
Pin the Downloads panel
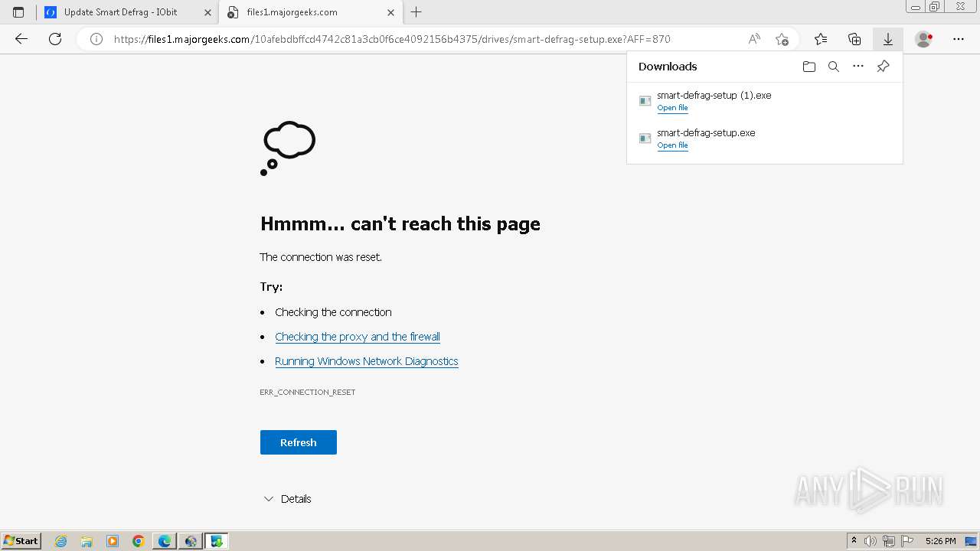pyautogui.click(x=883, y=67)
